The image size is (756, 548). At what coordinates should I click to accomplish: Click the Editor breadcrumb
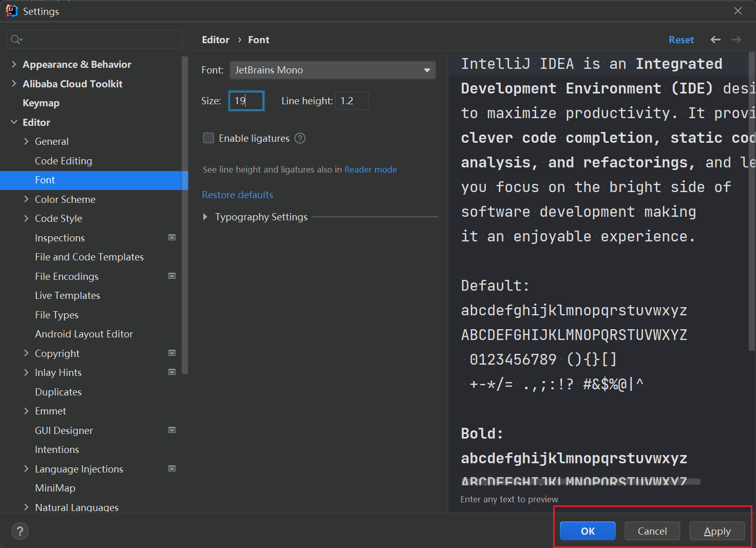pos(215,40)
